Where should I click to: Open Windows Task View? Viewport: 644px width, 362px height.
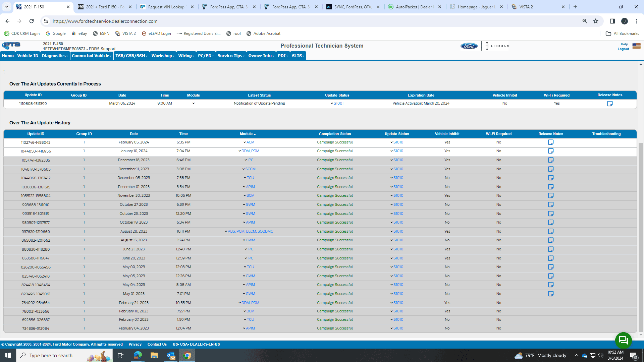coord(121,355)
